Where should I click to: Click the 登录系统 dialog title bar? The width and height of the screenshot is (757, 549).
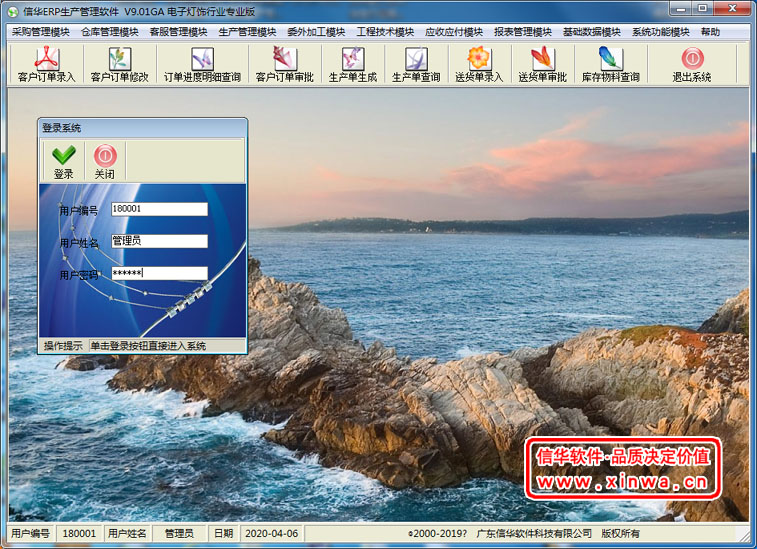(x=143, y=128)
